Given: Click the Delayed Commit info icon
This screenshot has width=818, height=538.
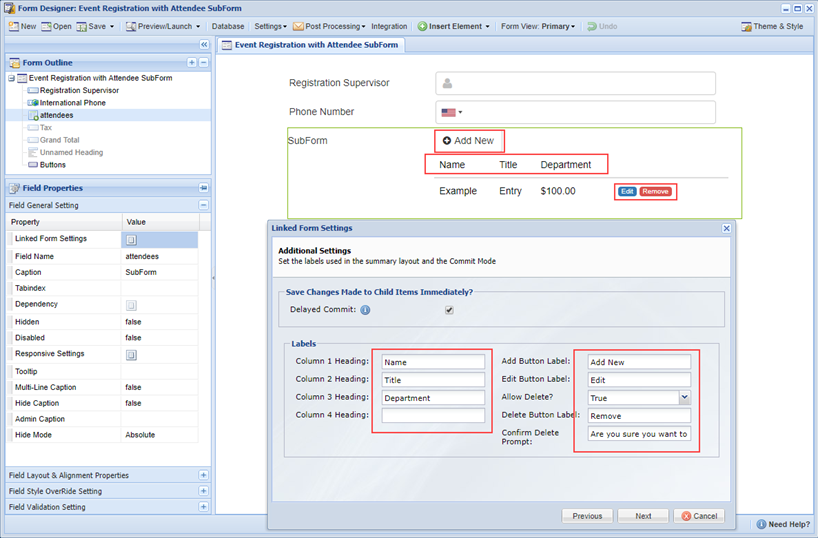Looking at the screenshot, I should (365, 310).
